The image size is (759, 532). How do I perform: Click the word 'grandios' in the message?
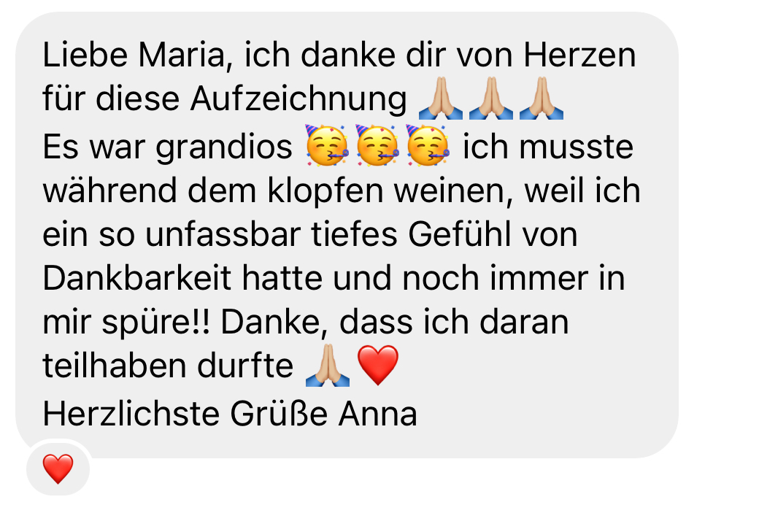point(224,147)
